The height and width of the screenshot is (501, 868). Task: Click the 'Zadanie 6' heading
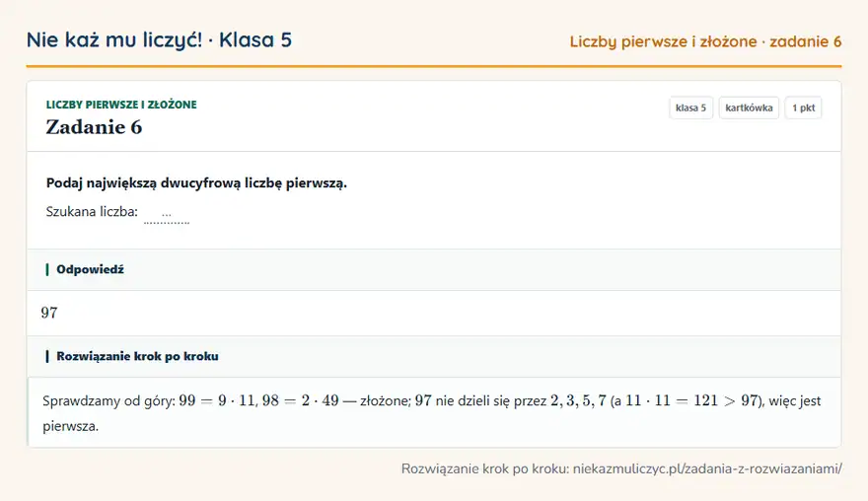tap(94, 127)
